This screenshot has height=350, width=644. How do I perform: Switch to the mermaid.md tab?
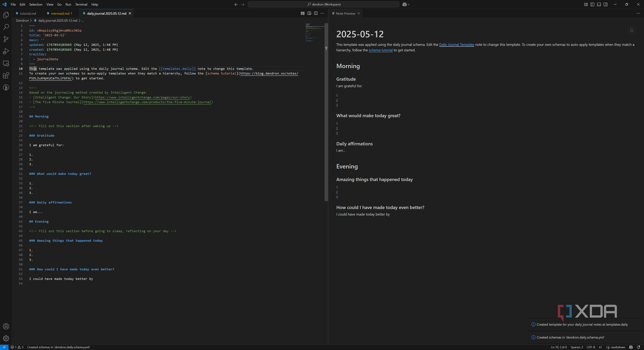click(61, 13)
